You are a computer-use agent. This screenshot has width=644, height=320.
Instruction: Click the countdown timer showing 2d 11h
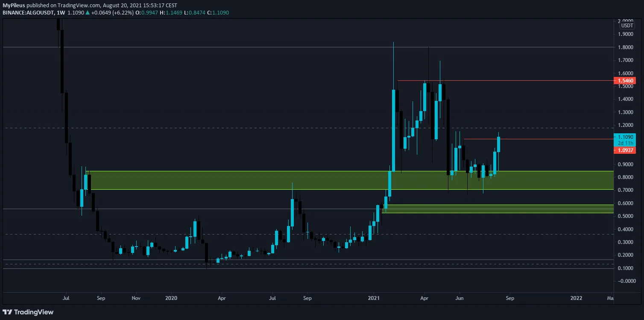tap(625, 143)
